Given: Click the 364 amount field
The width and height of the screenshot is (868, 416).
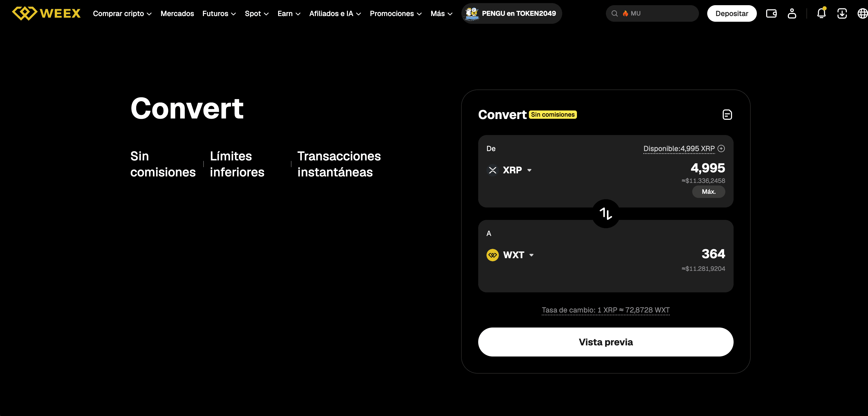Looking at the screenshot, I should tap(713, 254).
